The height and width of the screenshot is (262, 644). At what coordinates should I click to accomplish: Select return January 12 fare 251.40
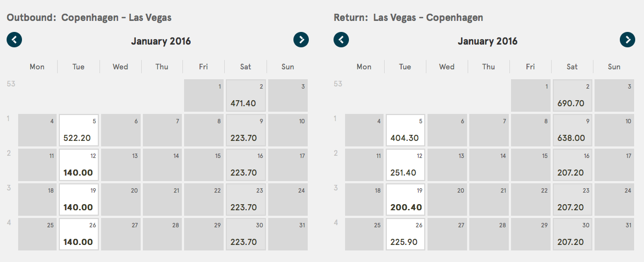[406, 165]
